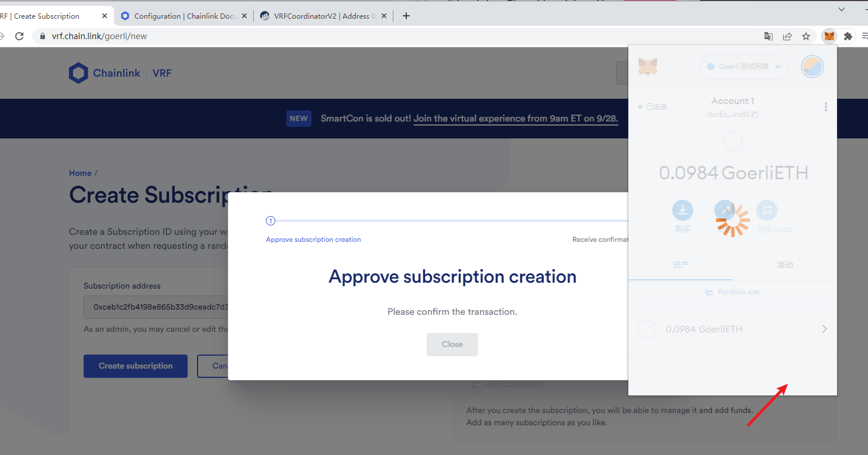This screenshot has height=455, width=868.
Task: Bookmark this page with the star icon
Action: pyautogui.click(x=806, y=36)
